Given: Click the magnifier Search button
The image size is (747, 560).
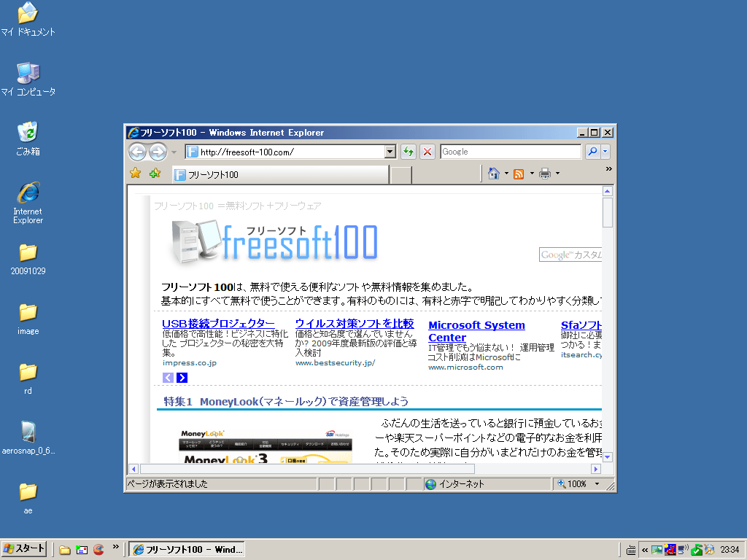Looking at the screenshot, I should click(x=592, y=152).
